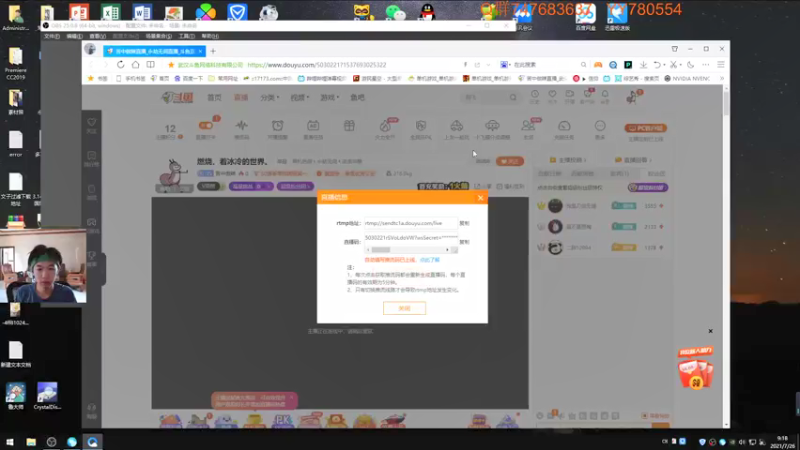Select the 首页 nav item on Douyu
800x450 pixels.
coord(214,97)
